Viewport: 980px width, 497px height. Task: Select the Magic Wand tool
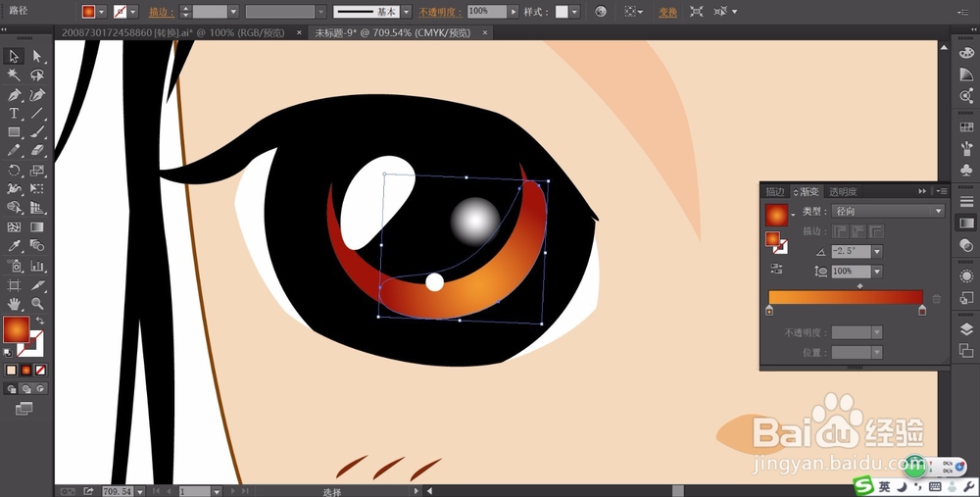tap(14, 75)
